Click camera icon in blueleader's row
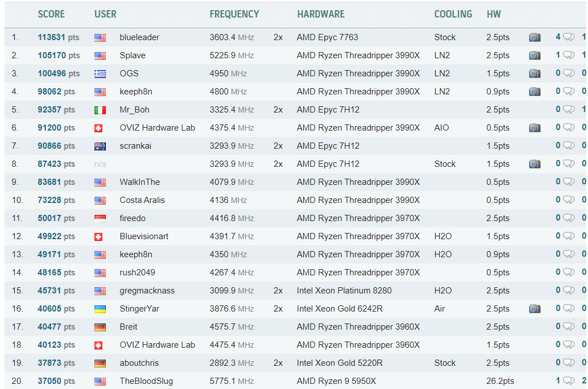This screenshot has height=389, width=588. pyautogui.click(x=534, y=37)
